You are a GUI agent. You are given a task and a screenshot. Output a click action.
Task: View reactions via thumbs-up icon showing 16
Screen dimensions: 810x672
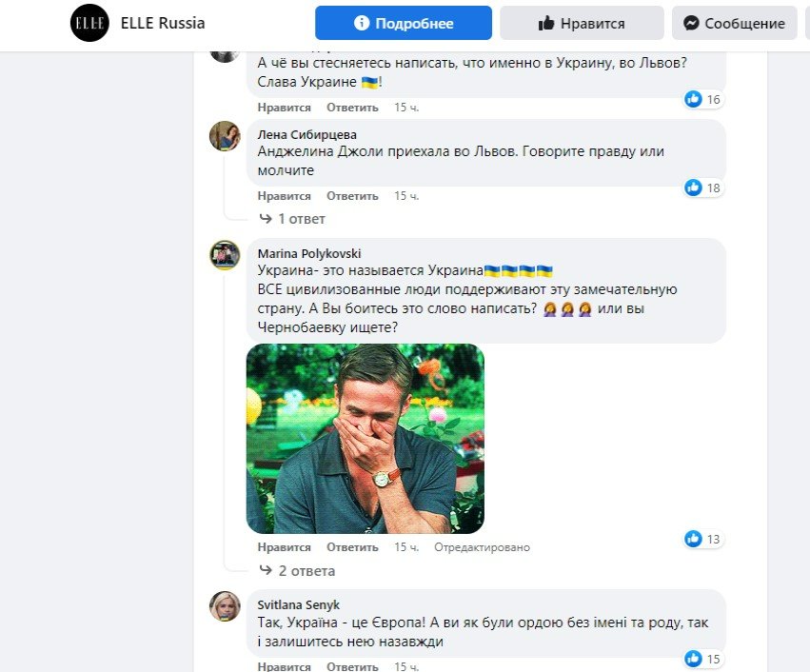coord(694,98)
